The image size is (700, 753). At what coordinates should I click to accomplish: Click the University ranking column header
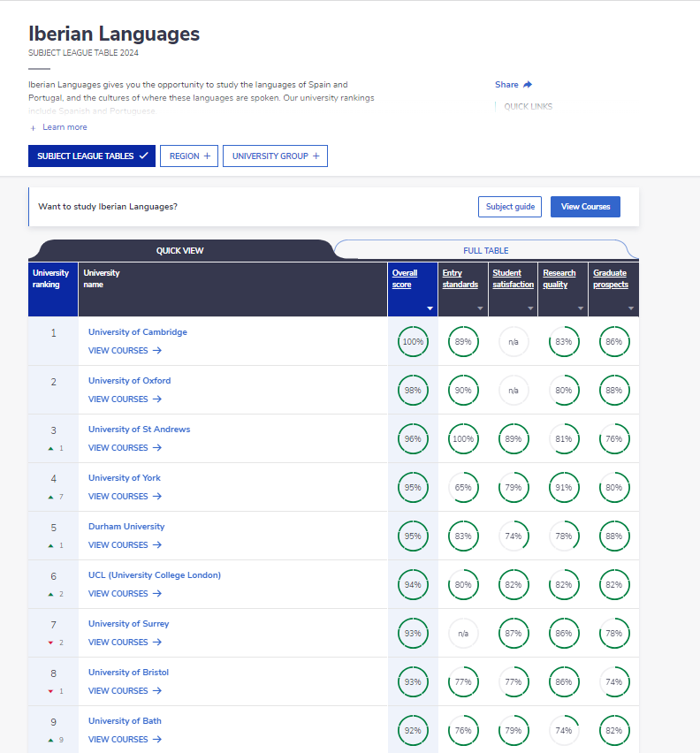53,289
